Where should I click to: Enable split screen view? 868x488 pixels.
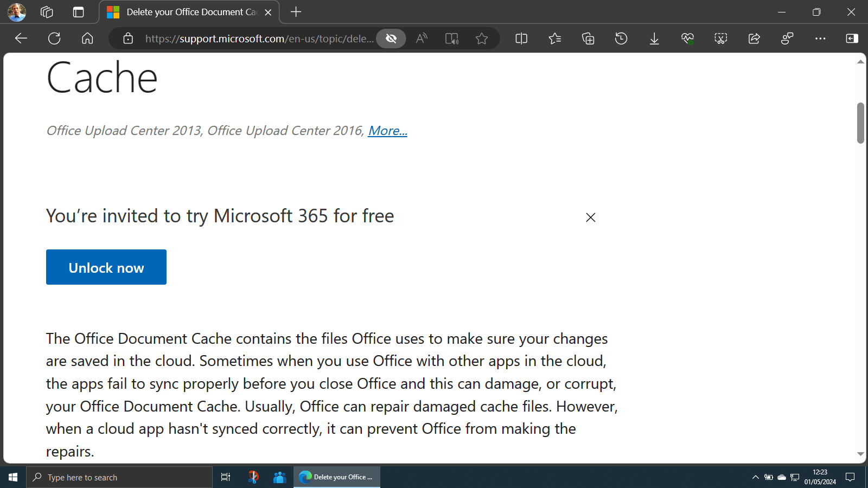(521, 38)
